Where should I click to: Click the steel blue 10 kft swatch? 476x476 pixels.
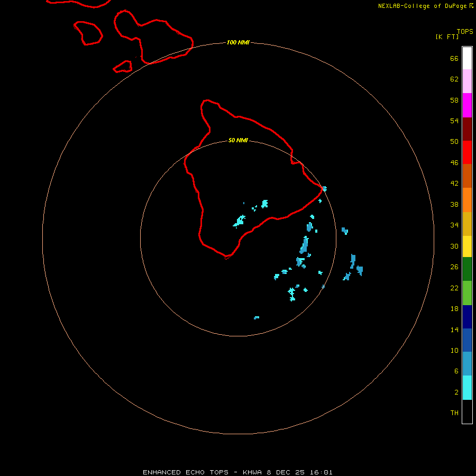click(467, 363)
